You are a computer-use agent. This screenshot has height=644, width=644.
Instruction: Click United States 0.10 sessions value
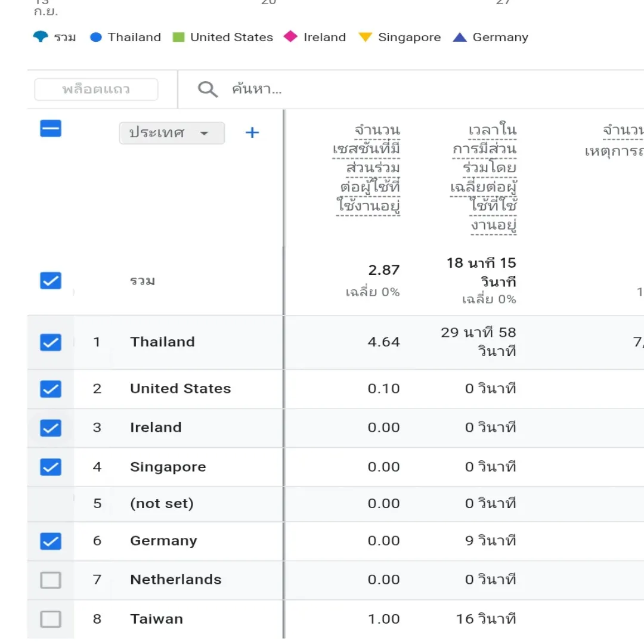[383, 389]
